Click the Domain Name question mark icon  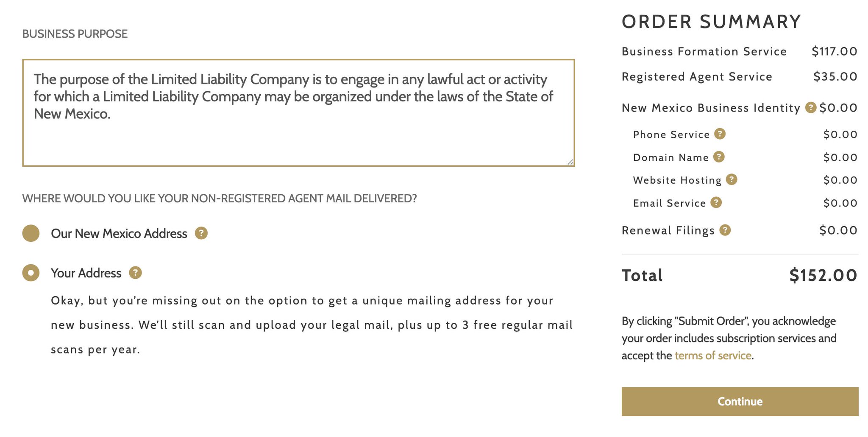[x=719, y=157]
